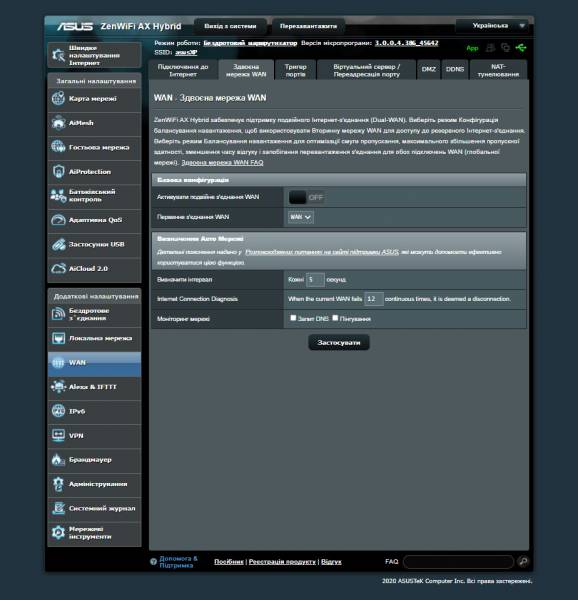Click the printer status icon in header
This screenshot has height=600, width=578.
490,48
